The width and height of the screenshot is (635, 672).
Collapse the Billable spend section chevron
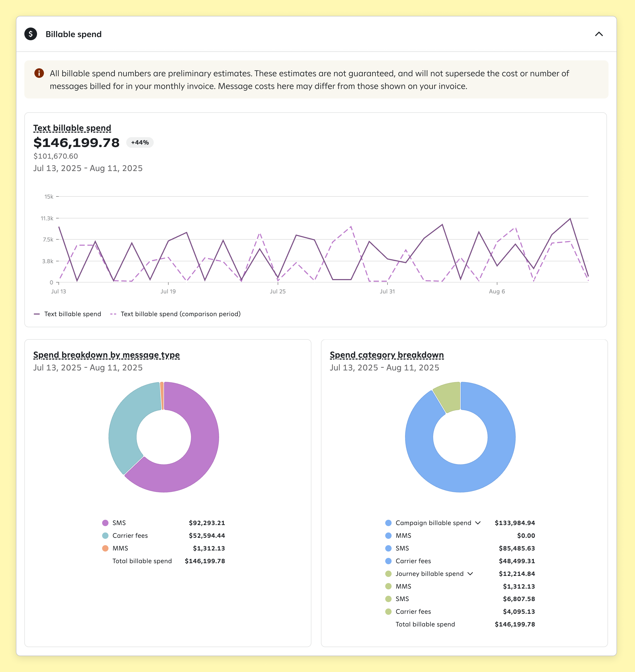click(x=599, y=34)
